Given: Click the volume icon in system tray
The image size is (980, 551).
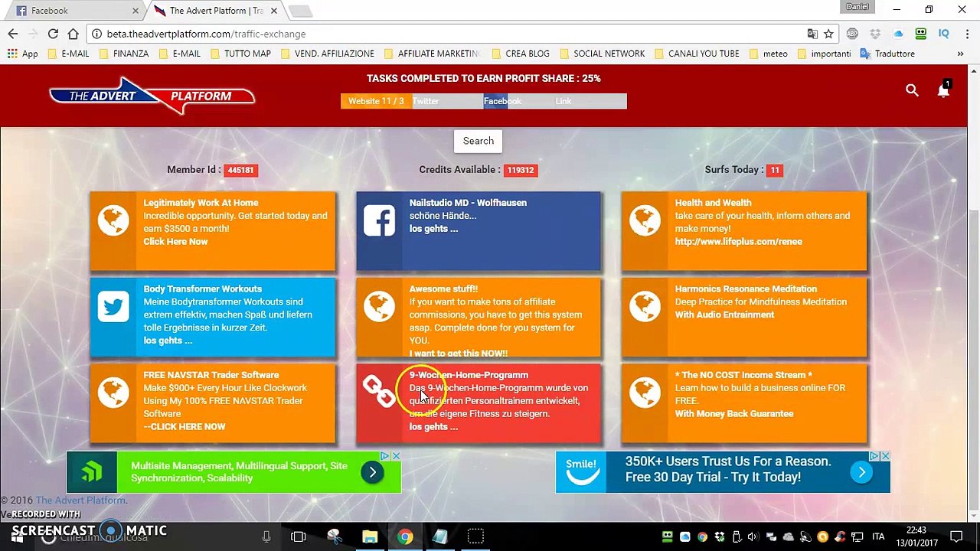Looking at the screenshot, I should 753,536.
